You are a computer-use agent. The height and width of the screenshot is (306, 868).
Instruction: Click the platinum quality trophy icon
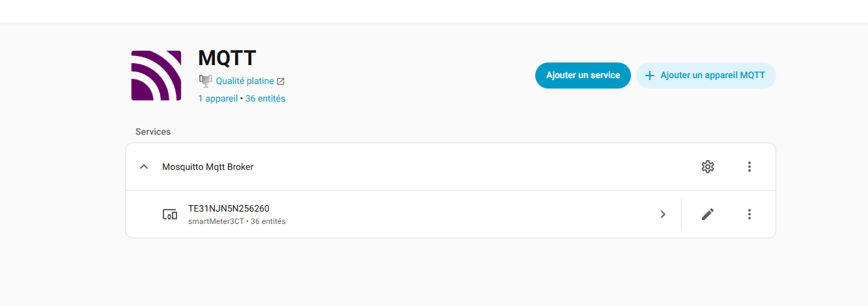(x=206, y=81)
